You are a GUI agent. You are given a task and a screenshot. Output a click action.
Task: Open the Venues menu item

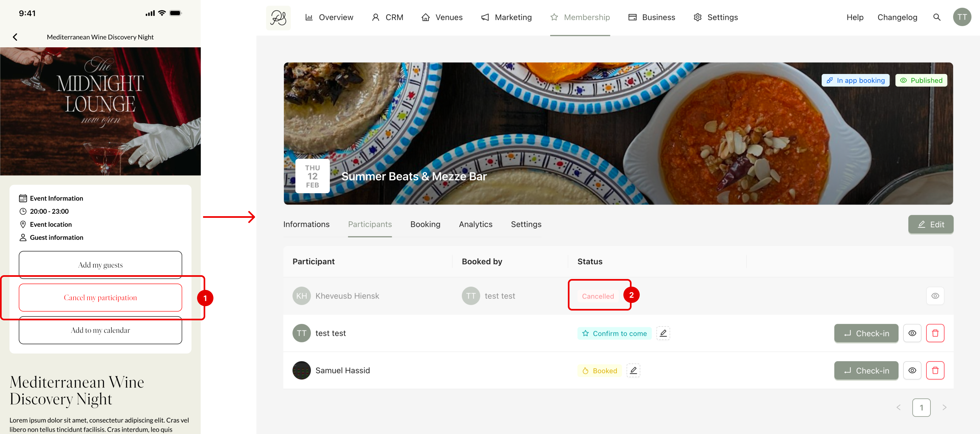tap(442, 17)
